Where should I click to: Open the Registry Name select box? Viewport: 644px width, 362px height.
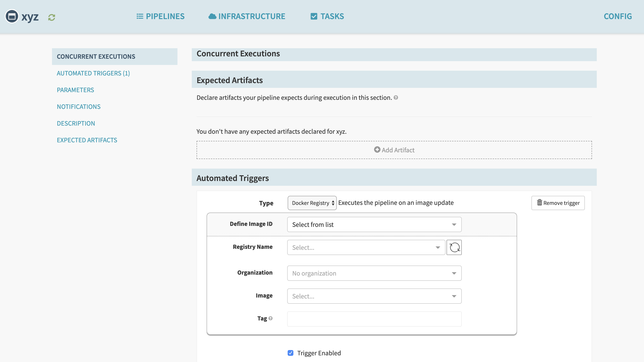click(x=366, y=247)
